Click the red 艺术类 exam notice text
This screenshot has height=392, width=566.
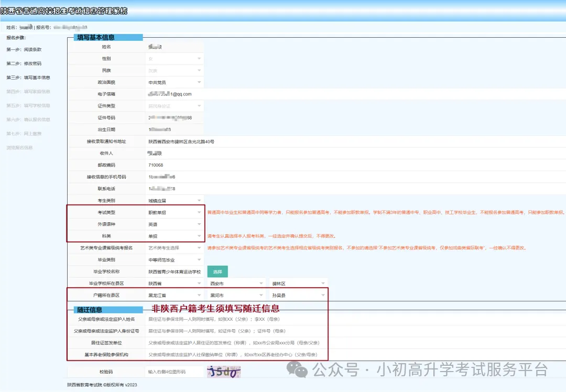(367, 248)
